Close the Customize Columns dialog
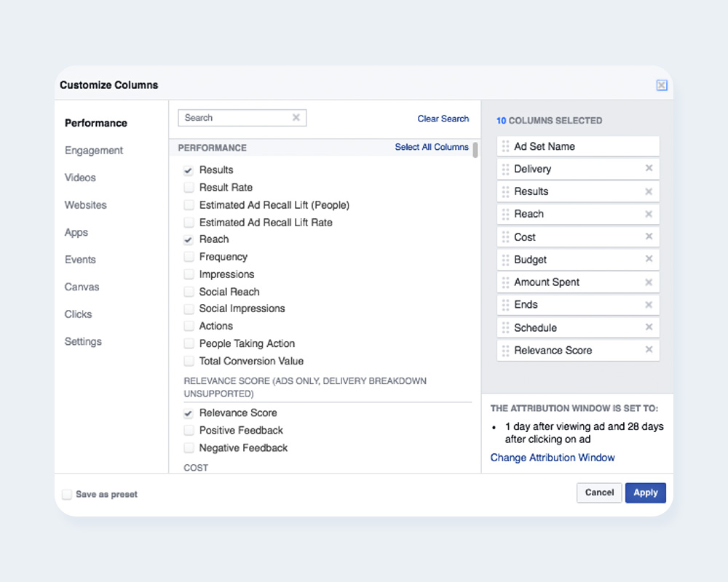The width and height of the screenshot is (728, 582). 662,85
